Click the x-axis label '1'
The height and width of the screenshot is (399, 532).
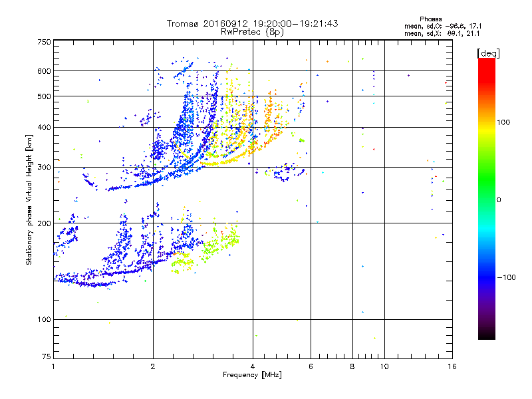(53, 366)
